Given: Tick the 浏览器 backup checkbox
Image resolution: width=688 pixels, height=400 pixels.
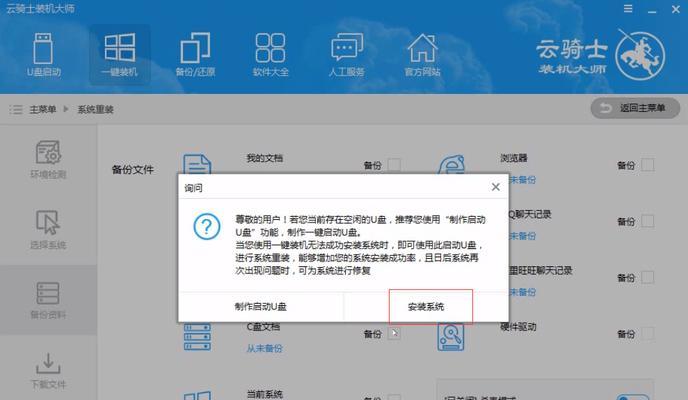Looking at the screenshot, I should click(x=648, y=165).
